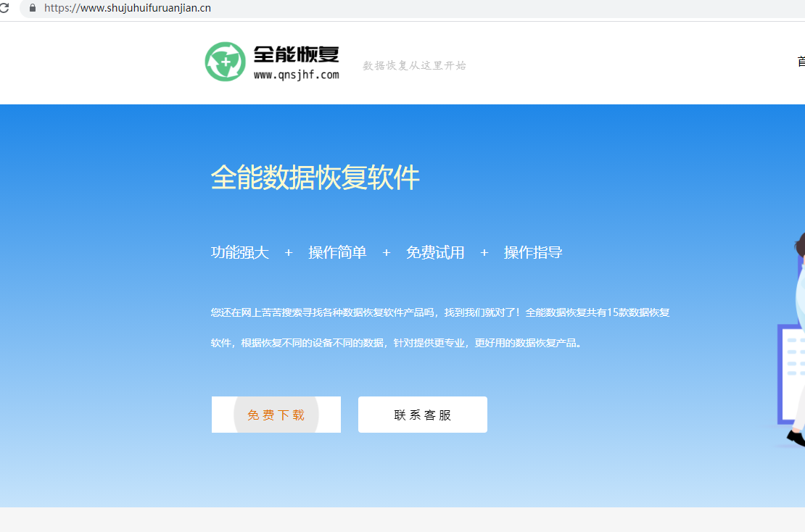Click the 全能恢复 logo title text
The width and height of the screenshot is (805, 532).
click(x=296, y=54)
